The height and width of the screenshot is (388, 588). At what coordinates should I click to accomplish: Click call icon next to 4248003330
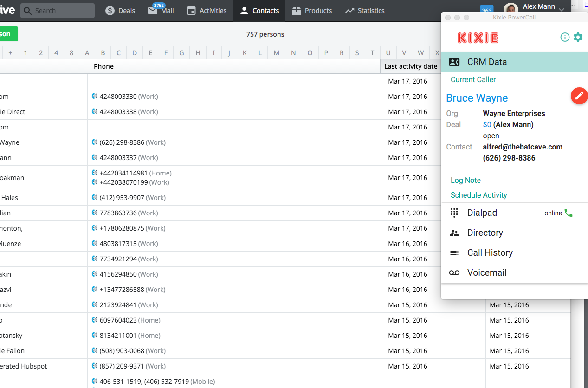click(x=95, y=97)
